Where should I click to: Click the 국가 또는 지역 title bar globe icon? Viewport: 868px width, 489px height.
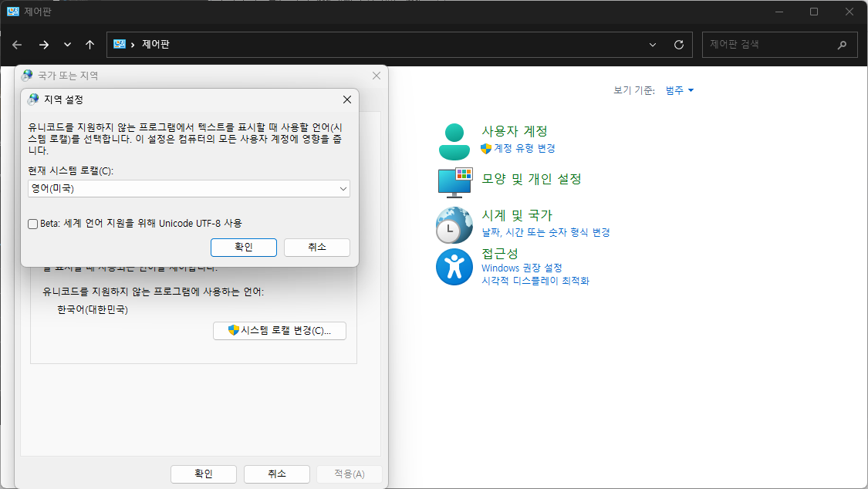(x=26, y=76)
